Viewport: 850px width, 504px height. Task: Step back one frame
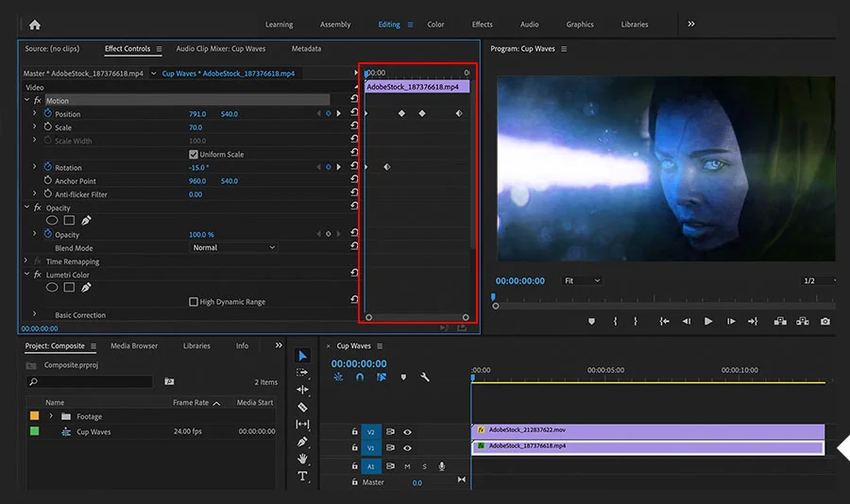click(687, 321)
